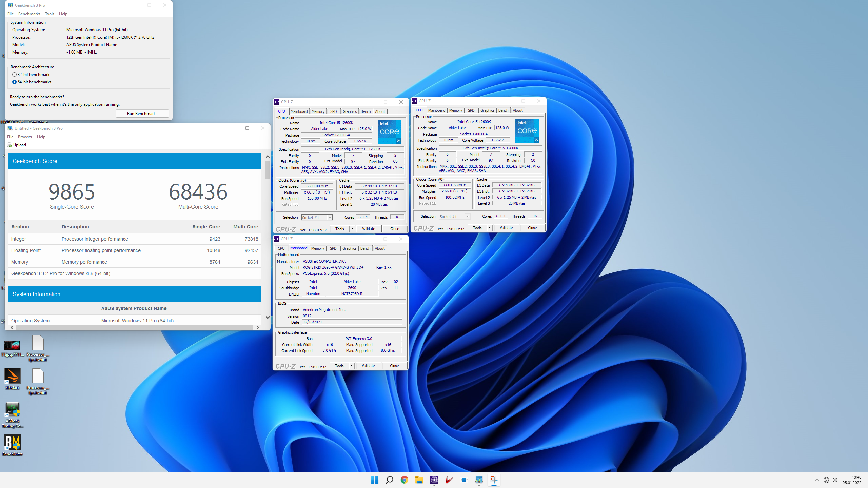Click horizontal scrollbar thumb in Geekbench results
The image size is (868, 488).
point(135,327)
